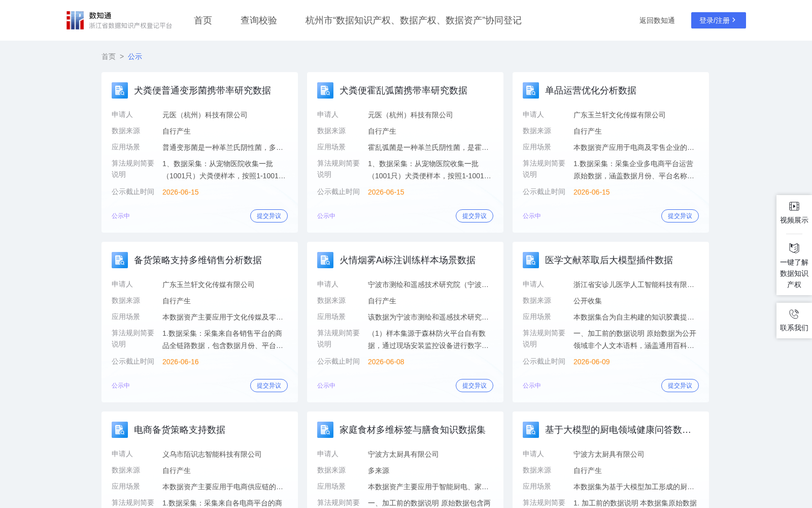
Task: Click 公示中 status on 单品运营优化分析数据 card
Action: [x=532, y=216]
